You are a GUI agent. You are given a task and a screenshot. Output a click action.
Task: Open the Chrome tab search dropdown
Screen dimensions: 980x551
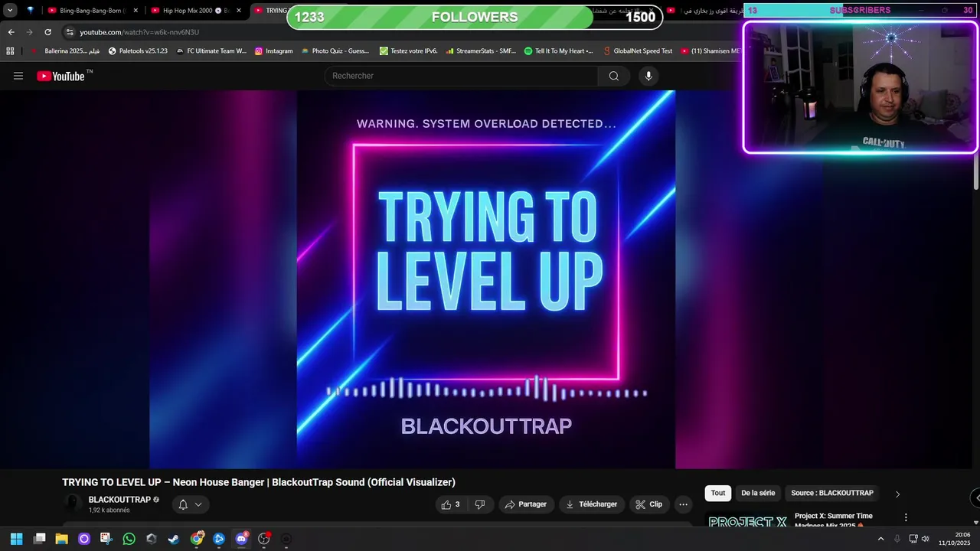pyautogui.click(x=10, y=11)
